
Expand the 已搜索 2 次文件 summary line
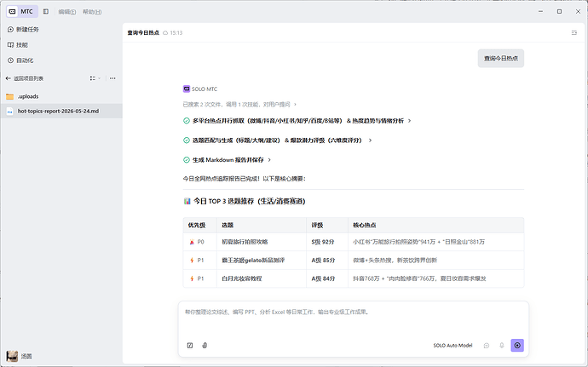pyautogui.click(x=239, y=105)
